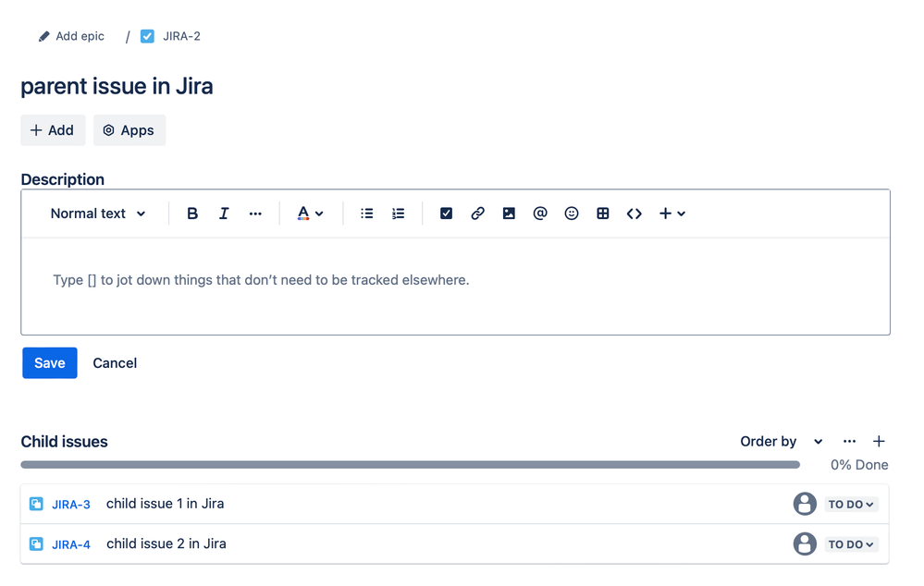Screen dimensions: 924x586
Task: Click the JIRA-2 breadcrumb link
Action: coord(181,37)
